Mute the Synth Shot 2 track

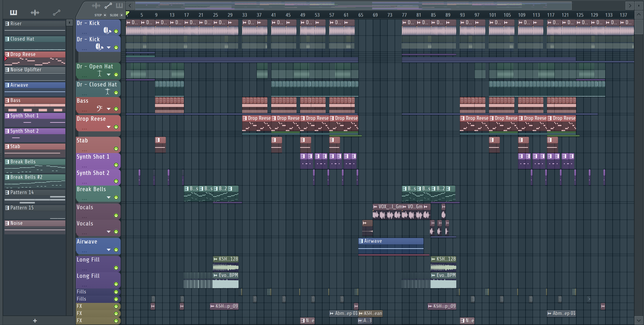116,181
